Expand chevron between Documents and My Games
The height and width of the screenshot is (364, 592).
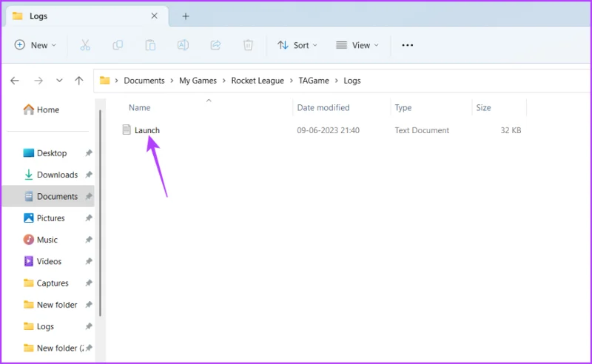point(172,81)
